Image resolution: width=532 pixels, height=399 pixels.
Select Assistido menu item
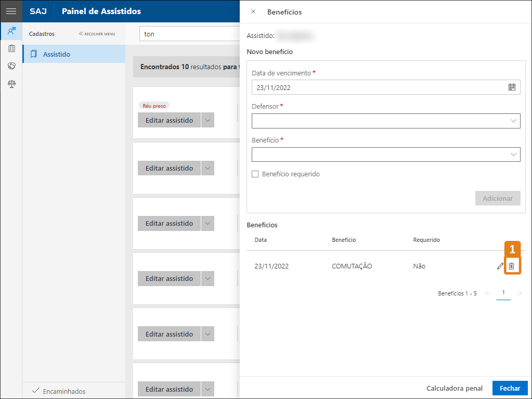pyautogui.click(x=74, y=54)
